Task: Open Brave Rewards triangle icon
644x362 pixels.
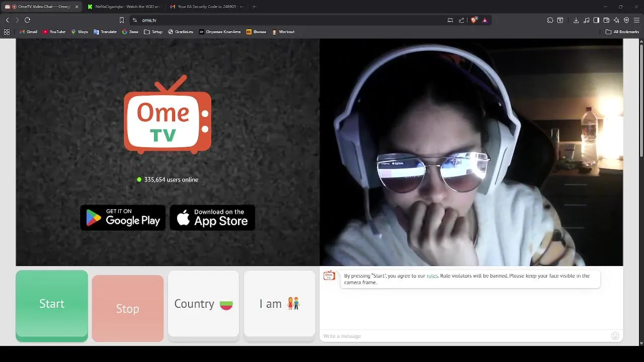Action: 485,20
